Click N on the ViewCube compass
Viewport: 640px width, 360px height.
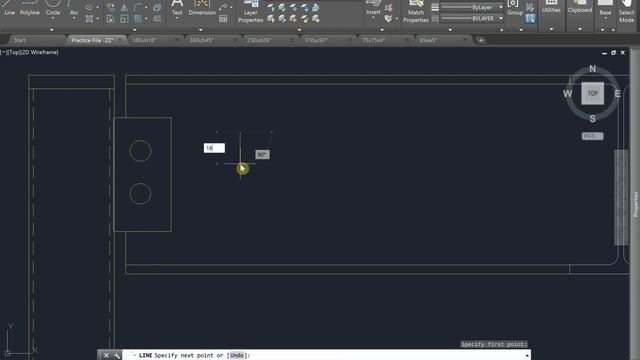point(592,69)
